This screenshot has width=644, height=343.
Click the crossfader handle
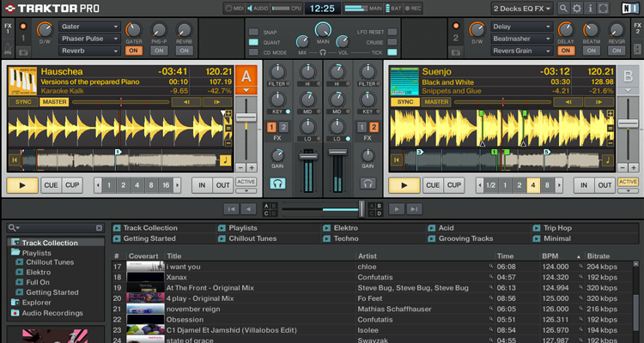point(361,209)
